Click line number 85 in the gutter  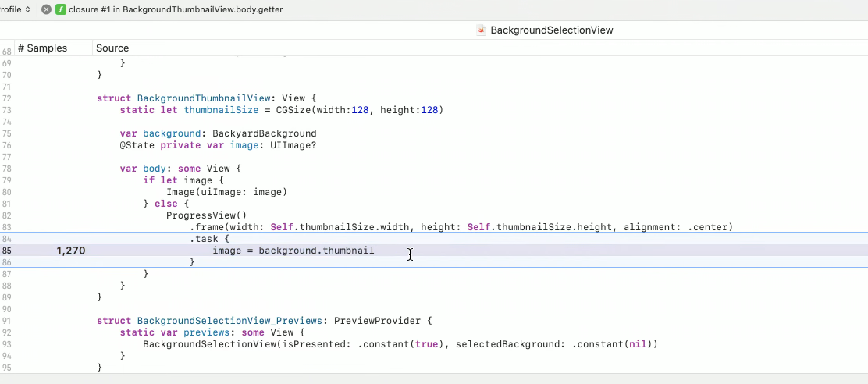tap(6, 251)
